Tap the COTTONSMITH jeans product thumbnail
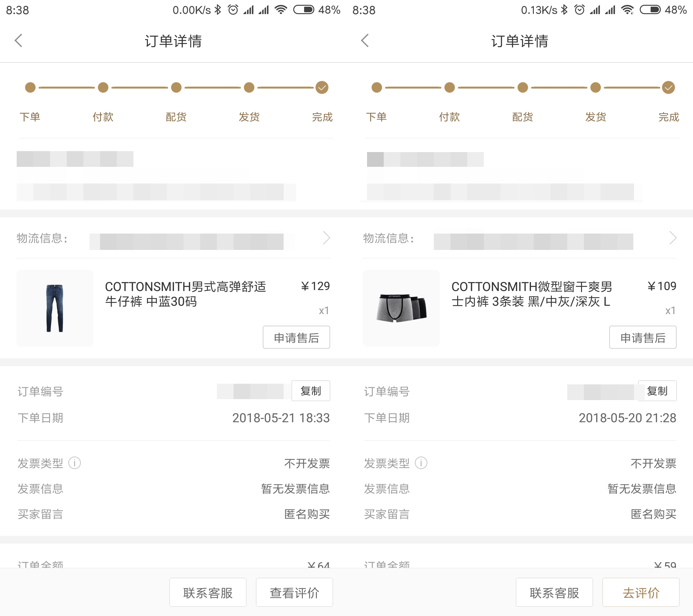 (55, 308)
